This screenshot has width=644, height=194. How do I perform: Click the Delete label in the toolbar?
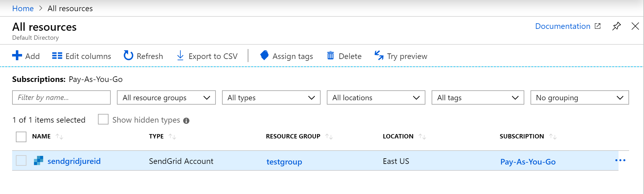pos(350,56)
